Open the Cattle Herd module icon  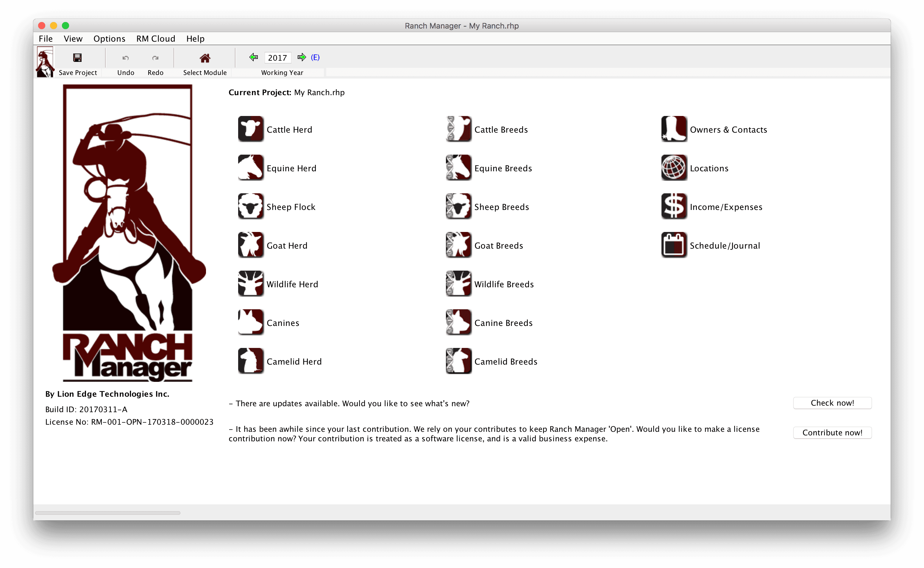[x=251, y=129]
